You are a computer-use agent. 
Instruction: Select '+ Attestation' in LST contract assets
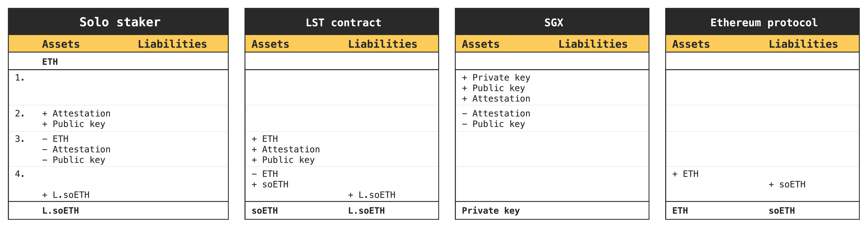click(x=286, y=149)
